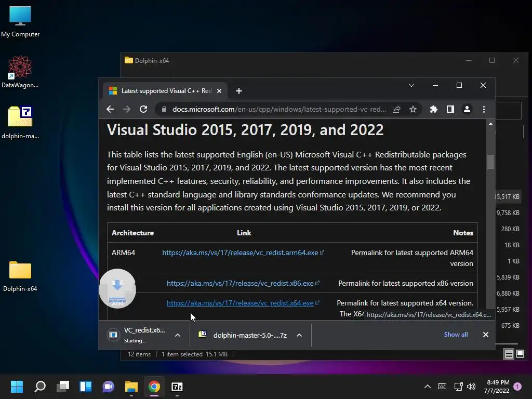Show all downloads
This screenshot has width=532, height=399.
456,335
